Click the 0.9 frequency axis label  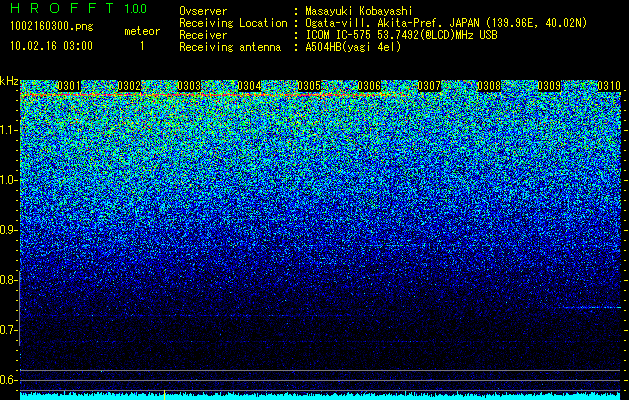(x=8, y=230)
